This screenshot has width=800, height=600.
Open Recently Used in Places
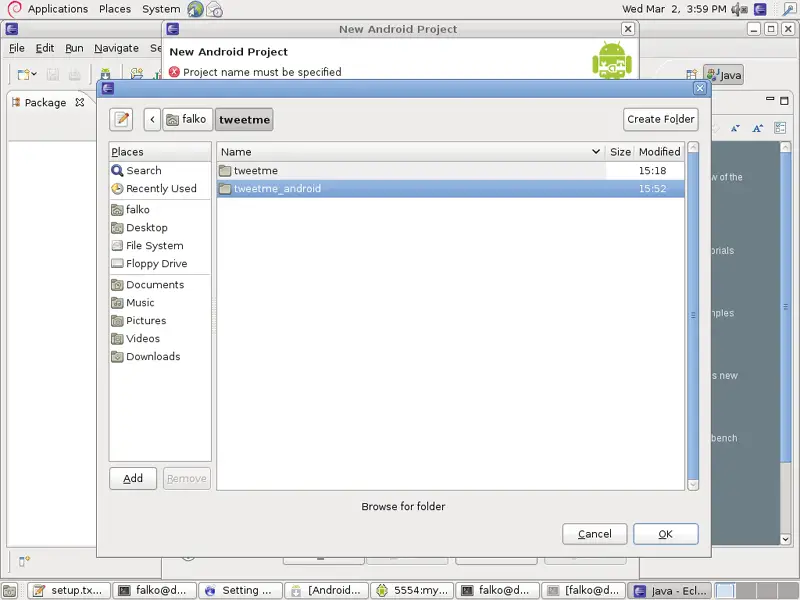pos(160,189)
